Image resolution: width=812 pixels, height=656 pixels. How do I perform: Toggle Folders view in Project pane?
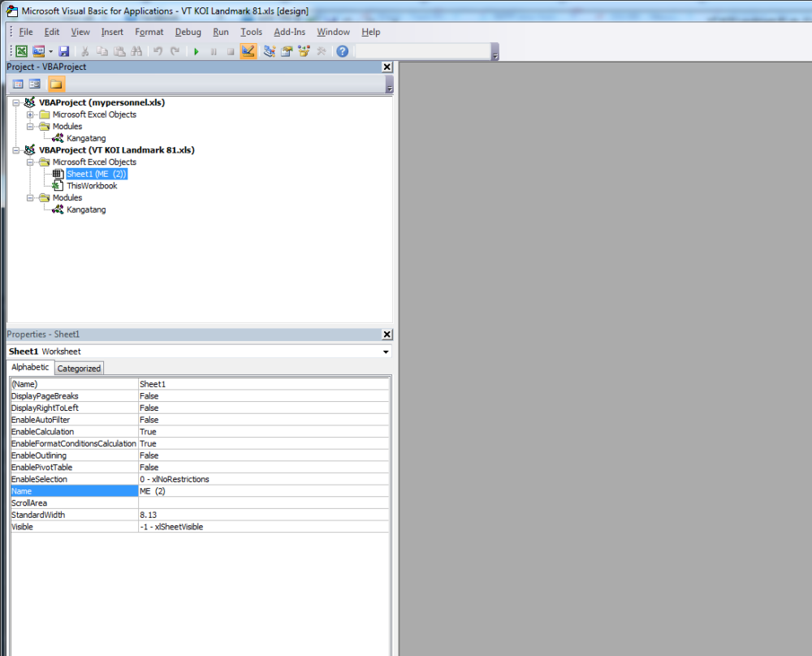point(56,84)
